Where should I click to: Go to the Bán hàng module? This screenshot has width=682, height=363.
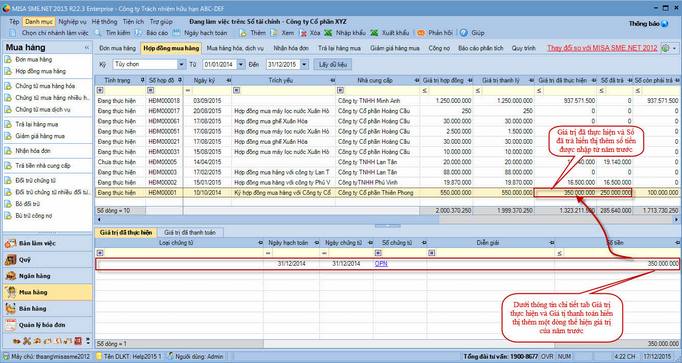(x=47, y=309)
